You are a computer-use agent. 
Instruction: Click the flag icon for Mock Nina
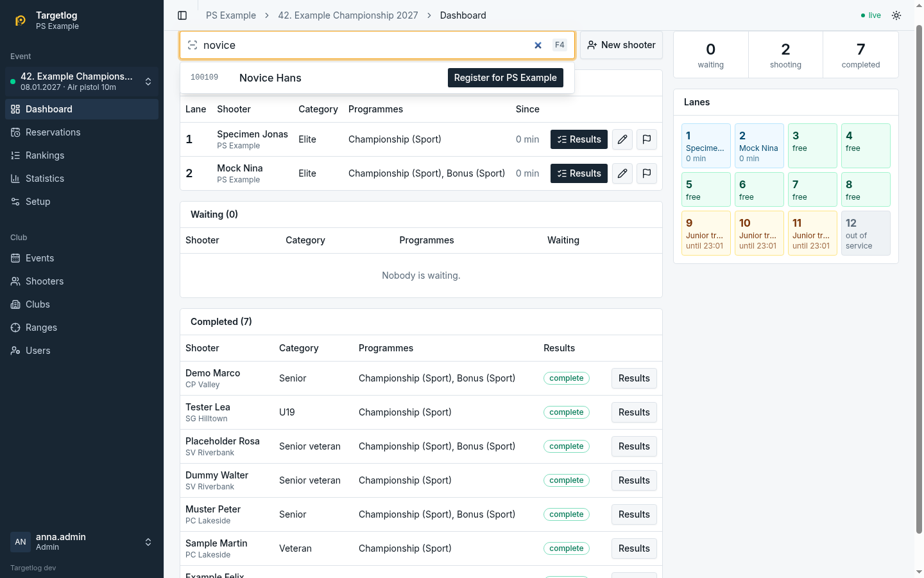(x=647, y=173)
